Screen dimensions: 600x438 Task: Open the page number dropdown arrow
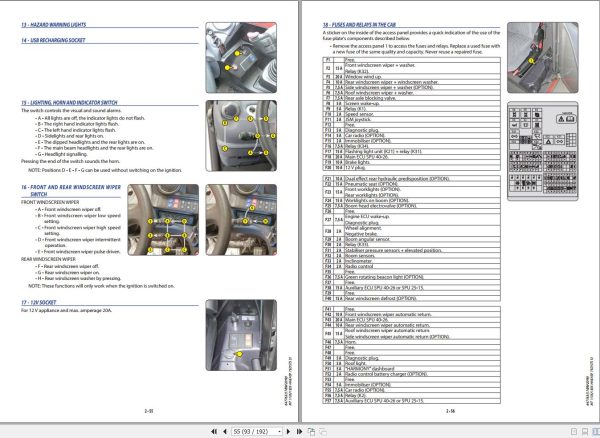[279, 431]
